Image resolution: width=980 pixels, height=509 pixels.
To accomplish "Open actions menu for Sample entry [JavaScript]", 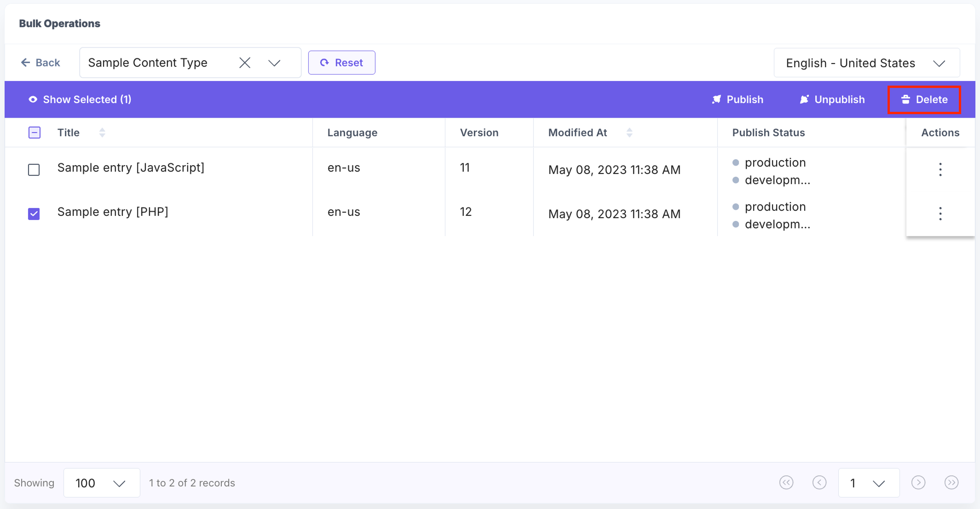I will pos(940,169).
